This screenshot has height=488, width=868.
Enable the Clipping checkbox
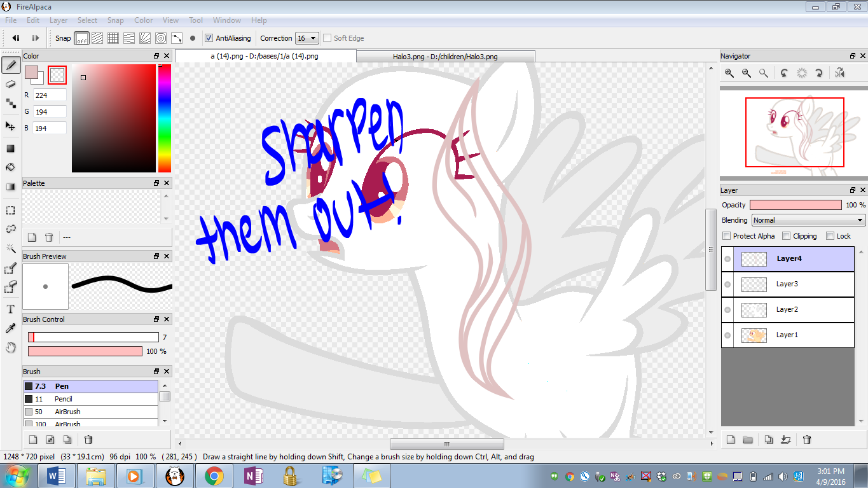[x=787, y=236]
